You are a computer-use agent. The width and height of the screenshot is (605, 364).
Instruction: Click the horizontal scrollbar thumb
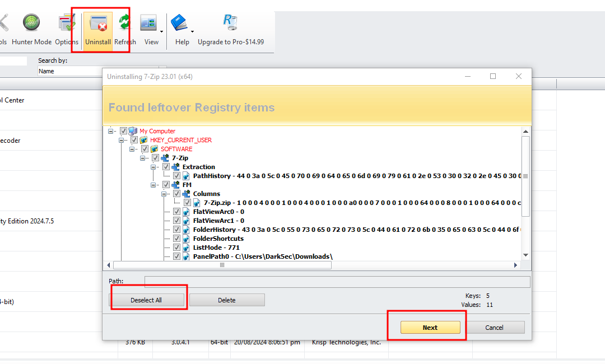(x=222, y=265)
